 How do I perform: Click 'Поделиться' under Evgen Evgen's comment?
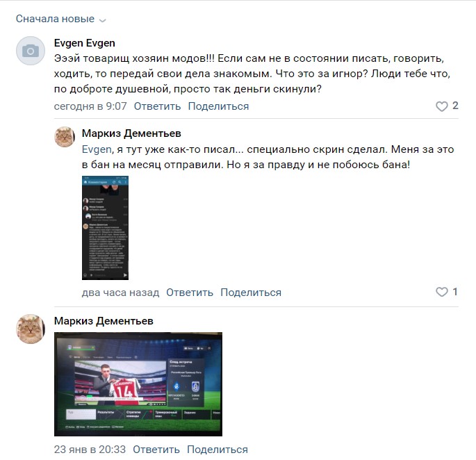[x=218, y=106]
